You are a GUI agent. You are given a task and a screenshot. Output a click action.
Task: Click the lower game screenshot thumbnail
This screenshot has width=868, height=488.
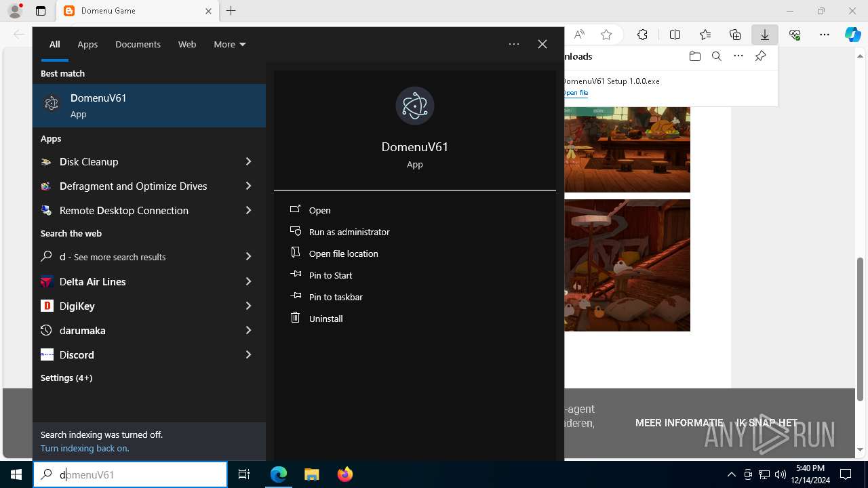[x=627, y=265]
